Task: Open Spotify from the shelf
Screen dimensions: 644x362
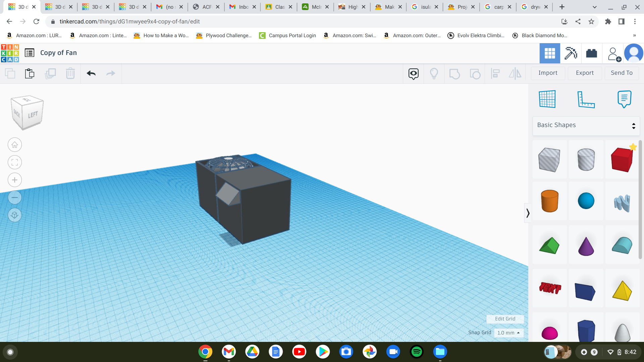Action: 417,352
